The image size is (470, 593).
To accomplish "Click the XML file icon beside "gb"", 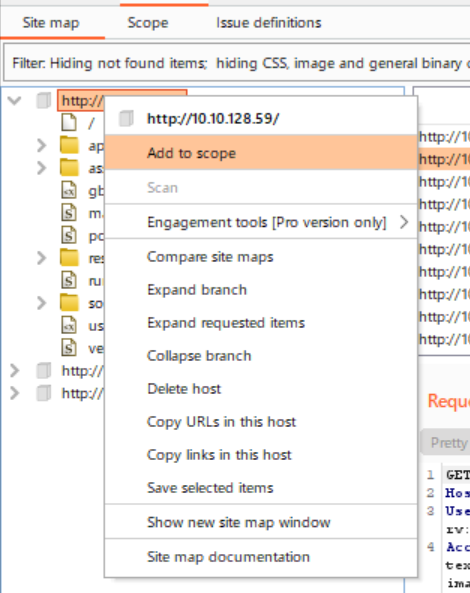I will click(x=69, y=191).
